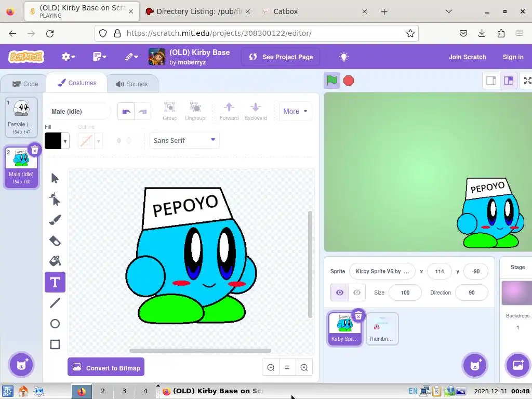Click the green flag to start

(332, 81)
